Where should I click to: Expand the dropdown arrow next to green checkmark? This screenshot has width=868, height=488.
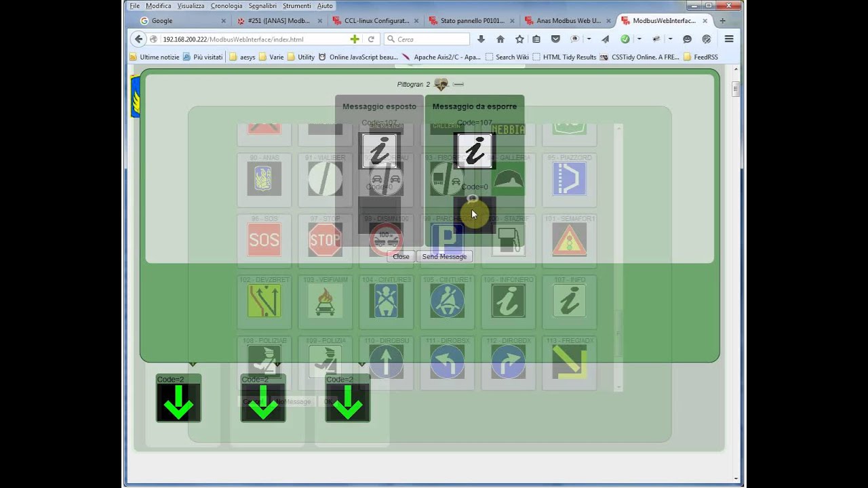tap(639, 39)
